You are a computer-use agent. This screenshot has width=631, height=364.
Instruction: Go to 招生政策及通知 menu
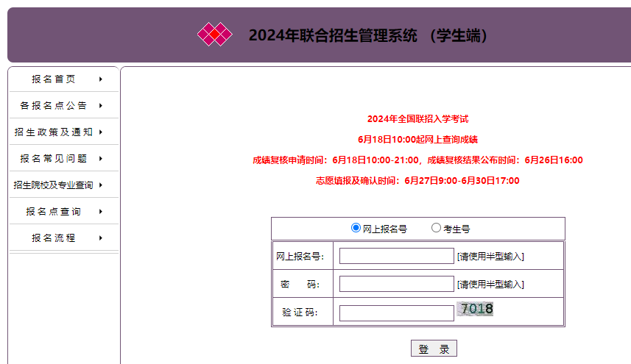tap(54, 132)
